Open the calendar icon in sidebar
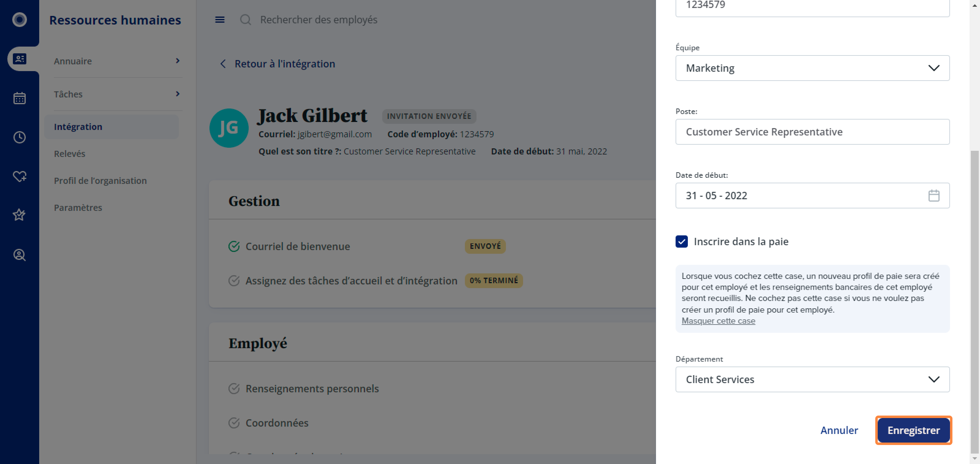The image size is (980, 464). pyautogui.click(x=19, y=98)
